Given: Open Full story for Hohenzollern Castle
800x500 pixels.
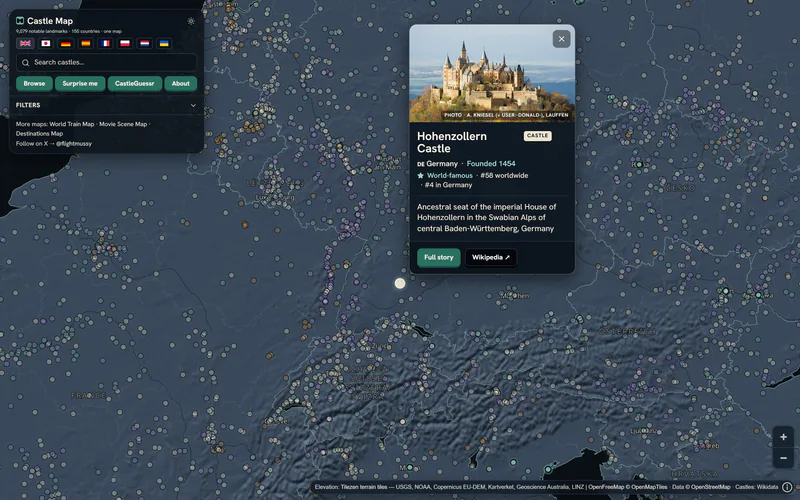Looking at the screenshot, I should point(439,258).
